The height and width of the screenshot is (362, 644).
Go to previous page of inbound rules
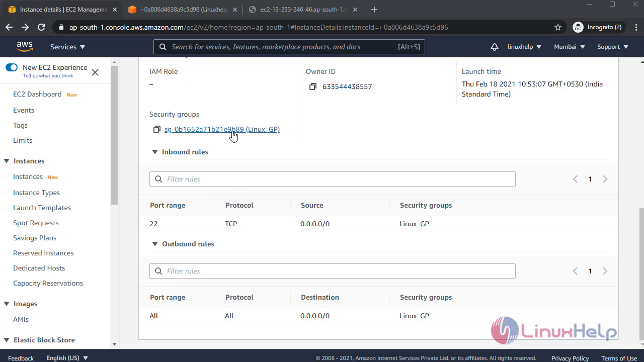[575, 179]
